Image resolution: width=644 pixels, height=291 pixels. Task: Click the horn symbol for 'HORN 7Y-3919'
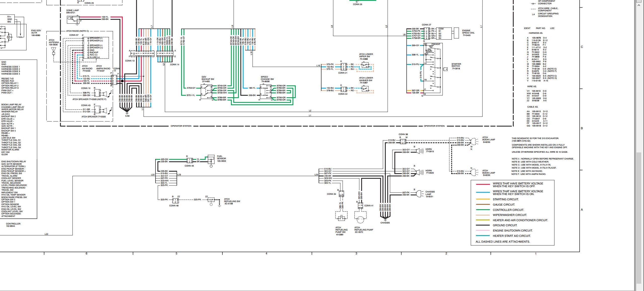[420, 151]
